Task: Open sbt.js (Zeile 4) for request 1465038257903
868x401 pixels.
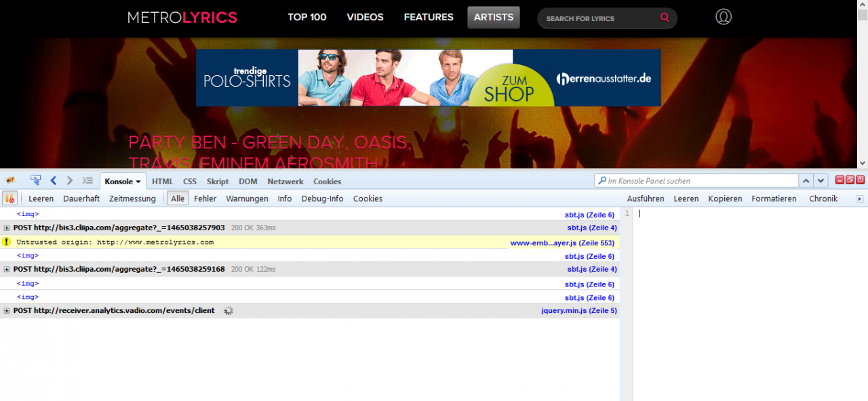Action: (592, 228)
